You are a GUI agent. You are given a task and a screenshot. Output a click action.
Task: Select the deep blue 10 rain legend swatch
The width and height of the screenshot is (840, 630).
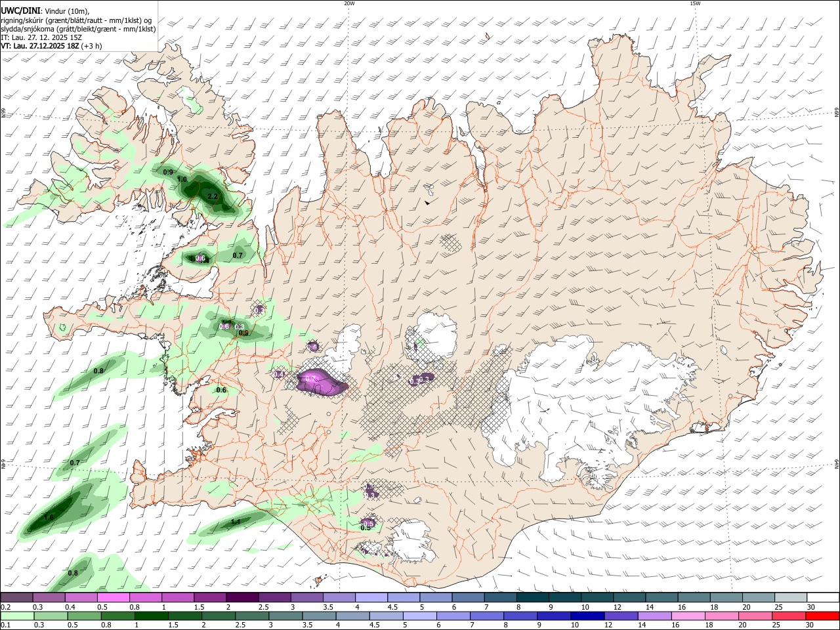pyautogui.click(x=587, y=616)
